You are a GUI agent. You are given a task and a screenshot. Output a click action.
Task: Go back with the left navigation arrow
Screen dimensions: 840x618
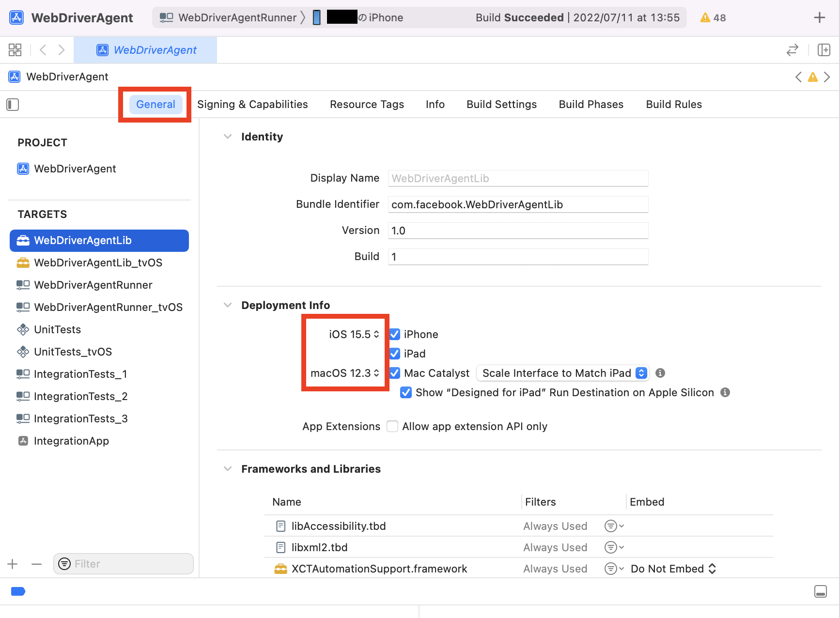43,50
